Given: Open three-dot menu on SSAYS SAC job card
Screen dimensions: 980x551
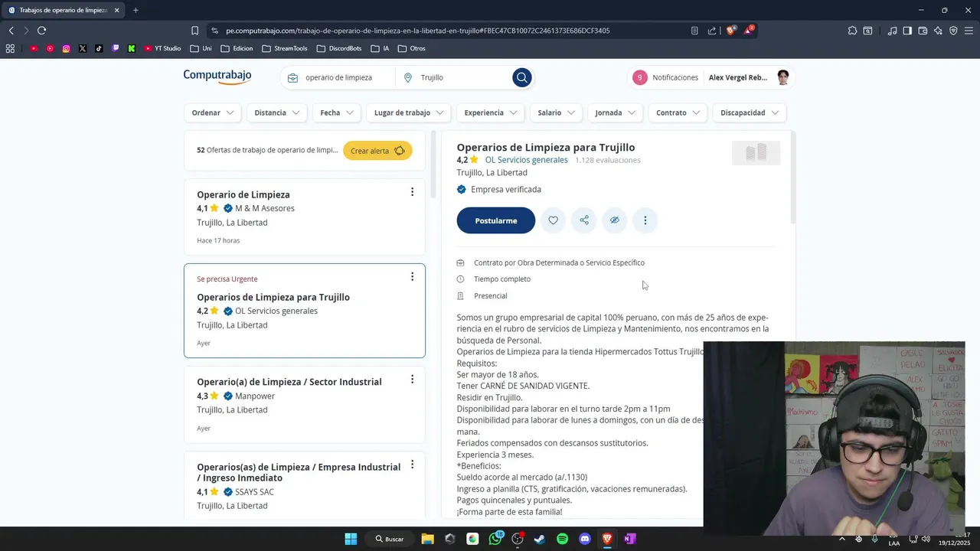Looking at the screenshot, I should 412,465.
